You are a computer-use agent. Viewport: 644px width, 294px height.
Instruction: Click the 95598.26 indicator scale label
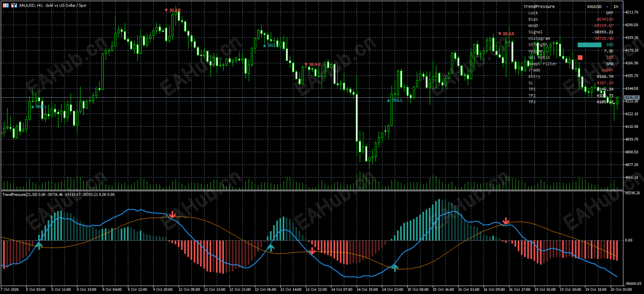[x=633, y=192]
